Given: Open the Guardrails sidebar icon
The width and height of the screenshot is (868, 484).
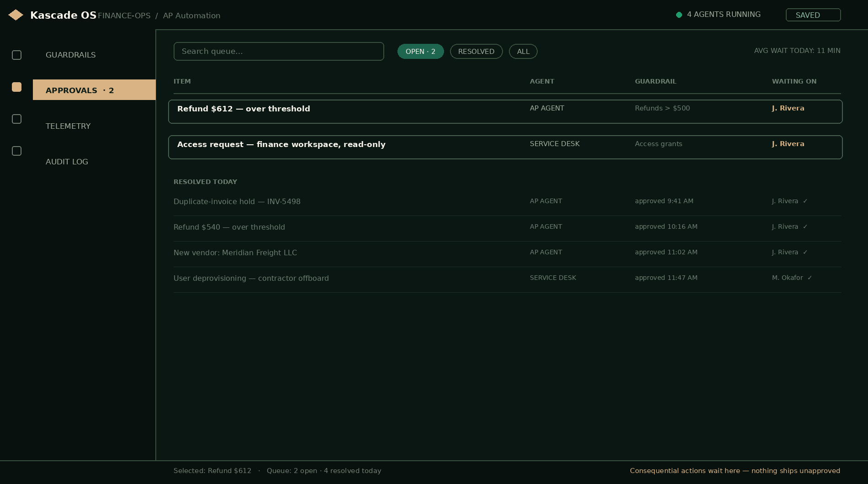Looking at the screenshot, I should [16, 55].
